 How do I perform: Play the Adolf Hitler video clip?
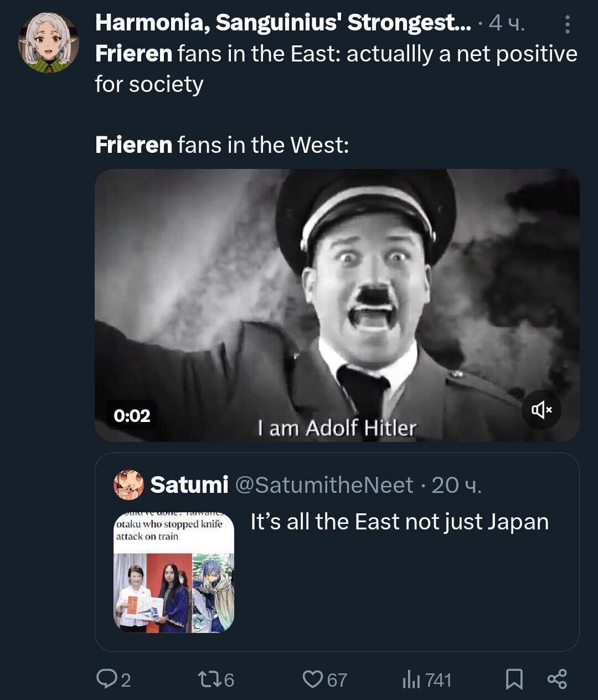tap(337, 305)
